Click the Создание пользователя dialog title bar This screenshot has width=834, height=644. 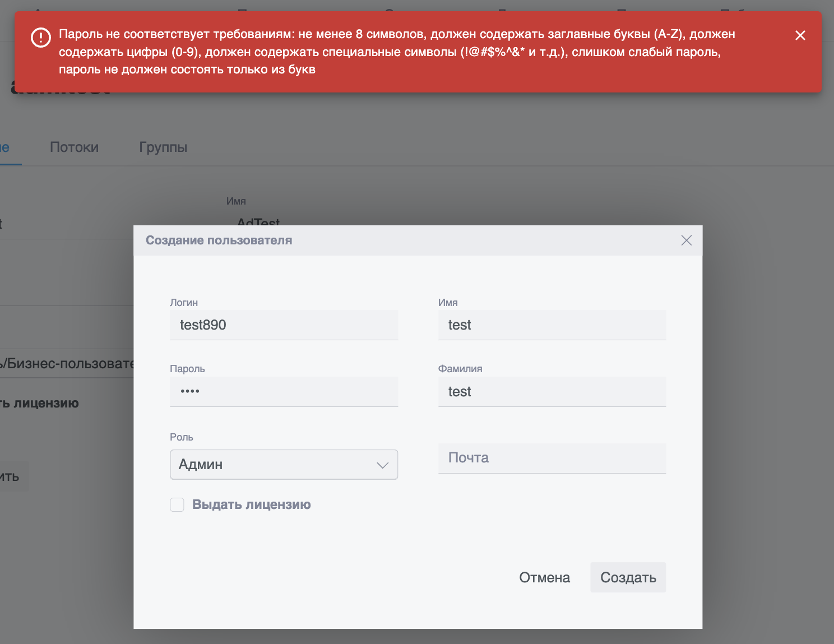pos(392,240)
